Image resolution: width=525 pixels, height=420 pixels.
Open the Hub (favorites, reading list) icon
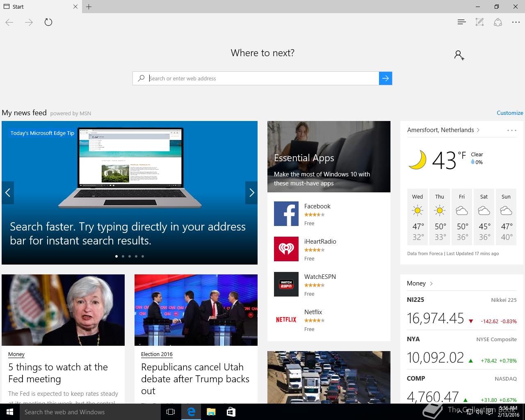point(461,22)
